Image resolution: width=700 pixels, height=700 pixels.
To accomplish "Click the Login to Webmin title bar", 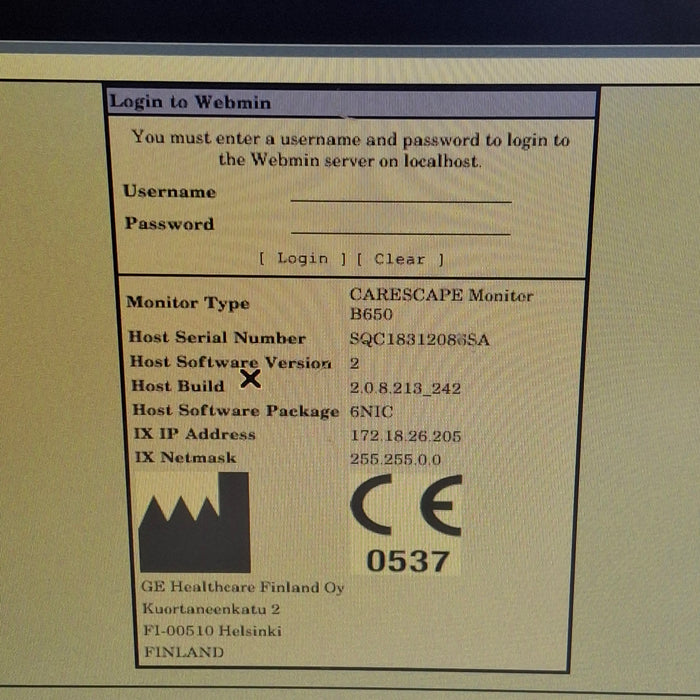I will [351, 102].
